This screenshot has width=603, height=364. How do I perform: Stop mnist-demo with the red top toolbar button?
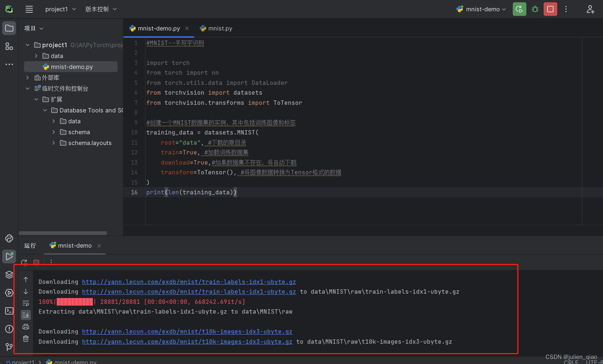coord(550,9)
